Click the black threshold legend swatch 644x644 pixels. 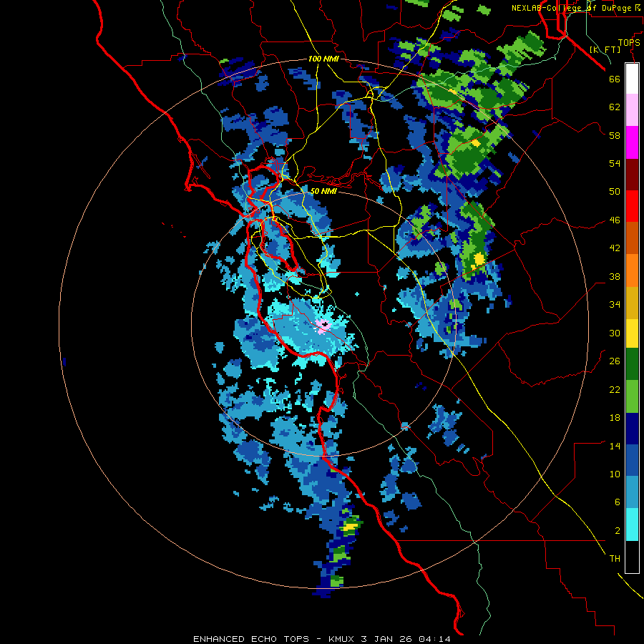coord(632,557)
